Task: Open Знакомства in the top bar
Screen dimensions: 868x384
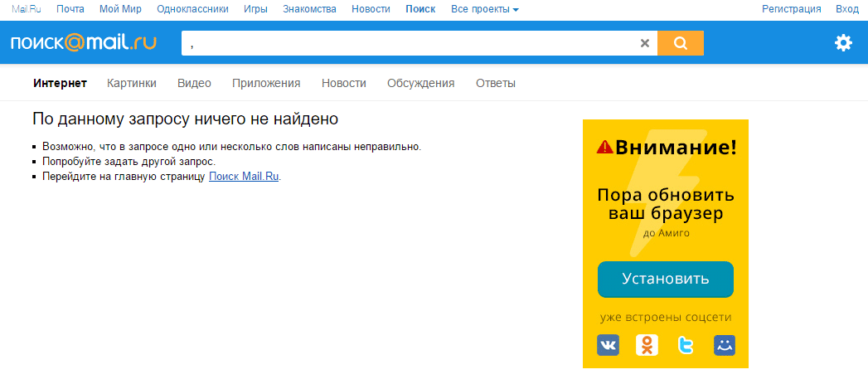Action: point(309,9)
